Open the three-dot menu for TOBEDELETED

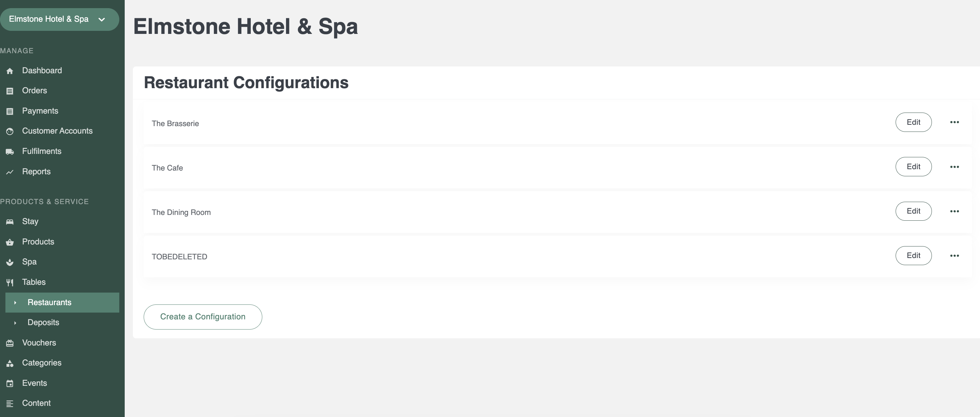(x=954, y=256)
